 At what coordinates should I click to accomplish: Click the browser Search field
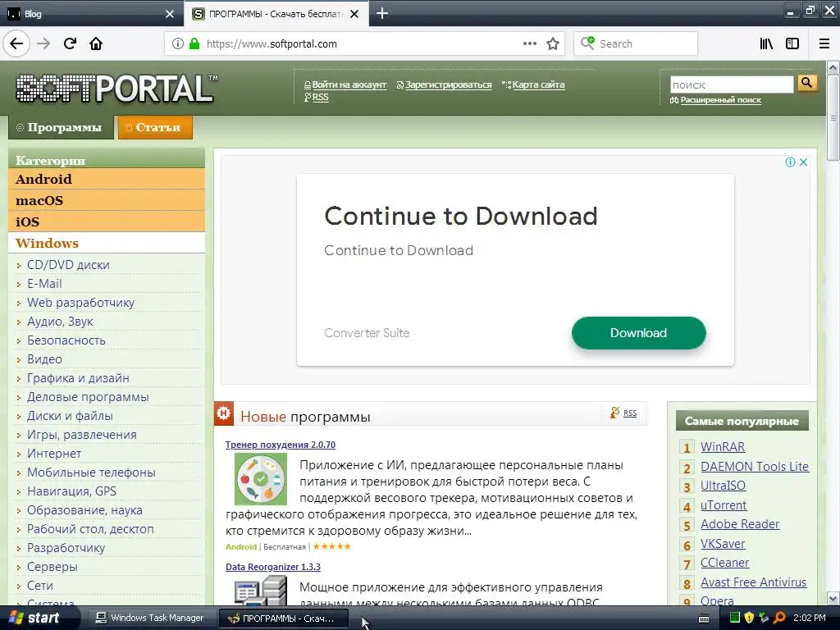pos(636,43)
